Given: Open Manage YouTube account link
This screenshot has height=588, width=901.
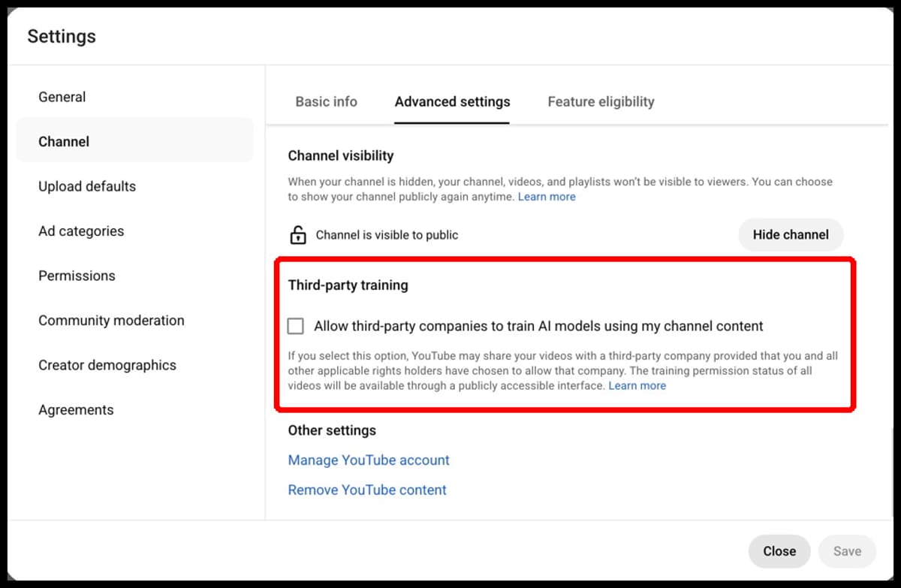Looking at the screenshot, I should coord(369,460).
